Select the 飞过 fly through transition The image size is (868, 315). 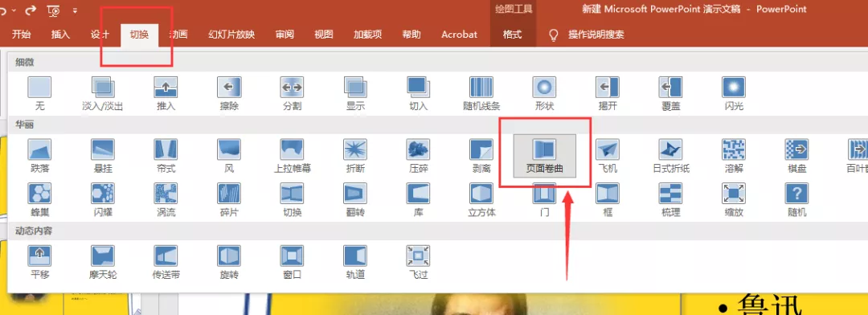(419, 263)
